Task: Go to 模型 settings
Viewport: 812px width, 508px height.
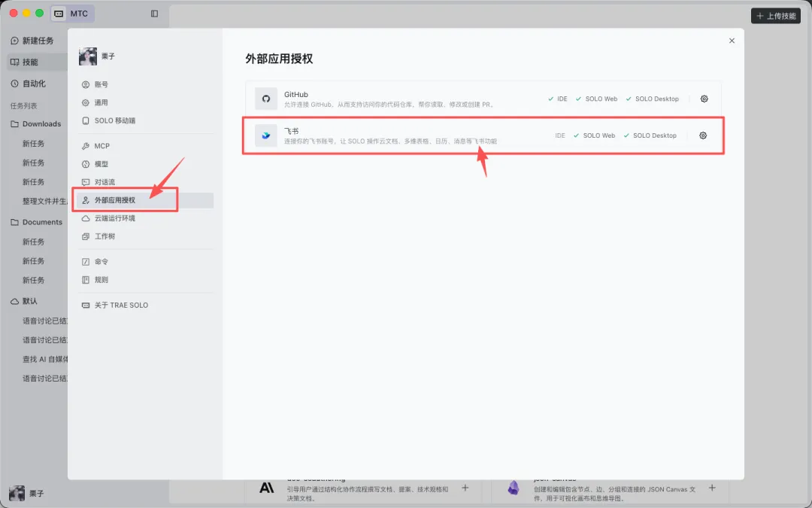Action: 145,164
